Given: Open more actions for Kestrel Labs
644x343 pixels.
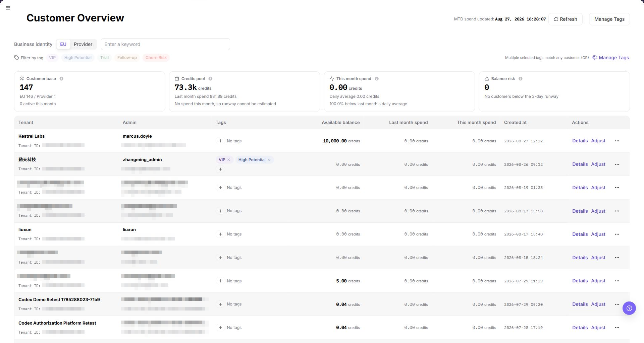Looking at the screenshot, I should point(617,141).
